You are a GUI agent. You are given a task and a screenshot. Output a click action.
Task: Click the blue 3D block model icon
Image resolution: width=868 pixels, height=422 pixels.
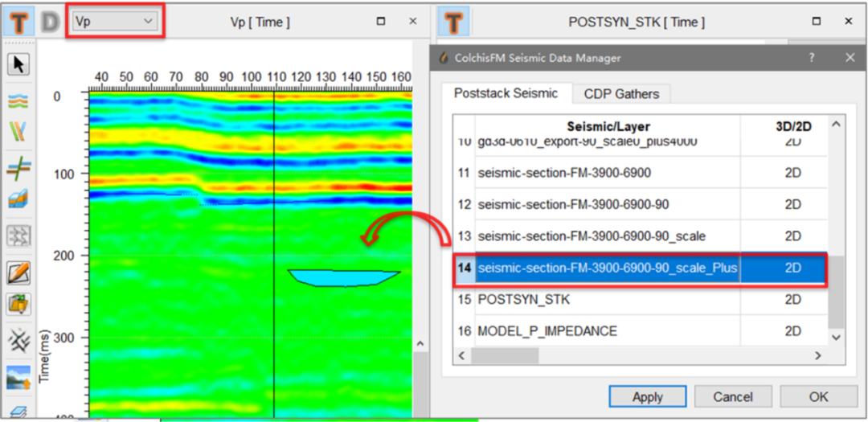18,199
